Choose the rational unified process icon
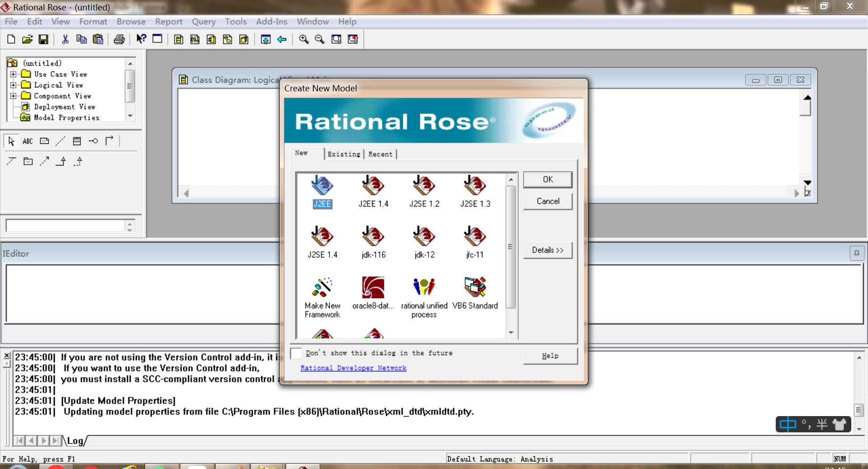The image size is (868, 469). [x=424, y=298]
